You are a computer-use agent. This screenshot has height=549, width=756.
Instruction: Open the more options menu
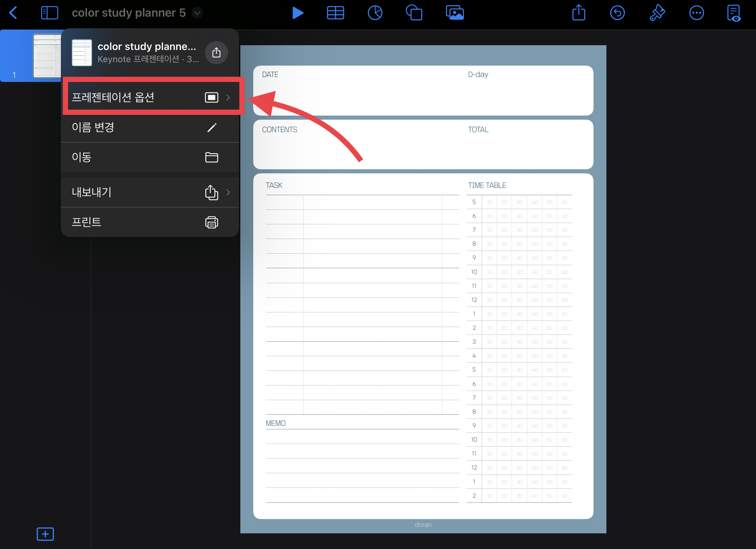coord(697,13)
